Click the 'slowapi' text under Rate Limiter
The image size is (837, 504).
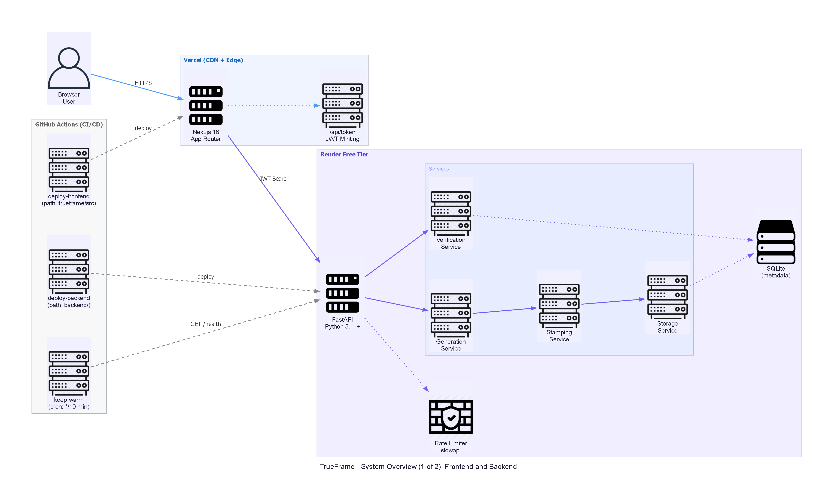pyautogui.click(x=451, y=450)
